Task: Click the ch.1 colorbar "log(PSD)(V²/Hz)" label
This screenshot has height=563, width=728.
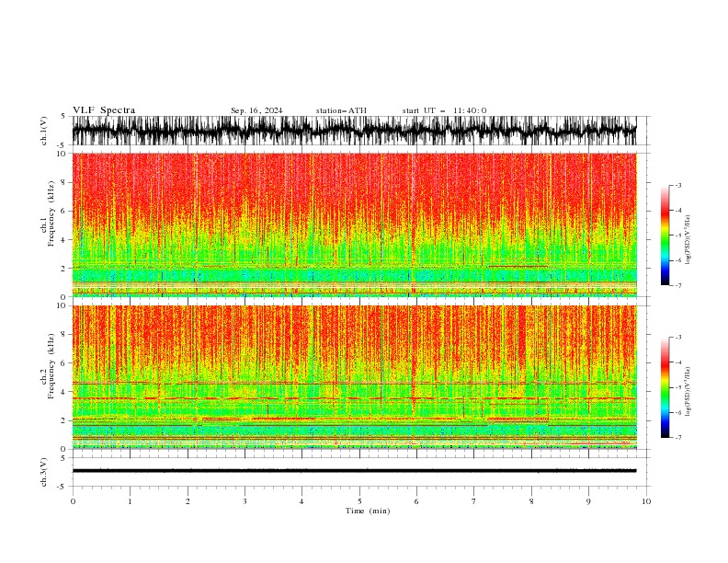Action: click(688, 240)
